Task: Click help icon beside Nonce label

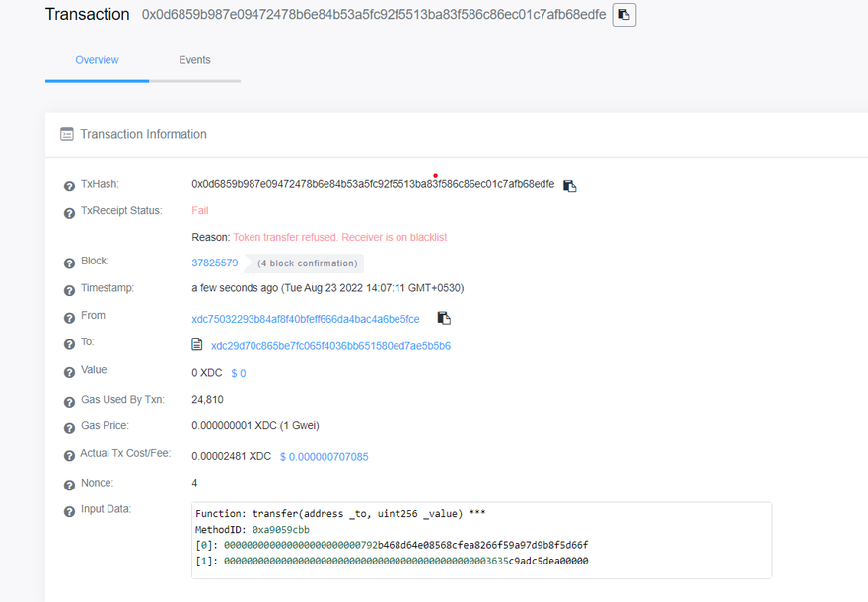Action: pos(69,485)
